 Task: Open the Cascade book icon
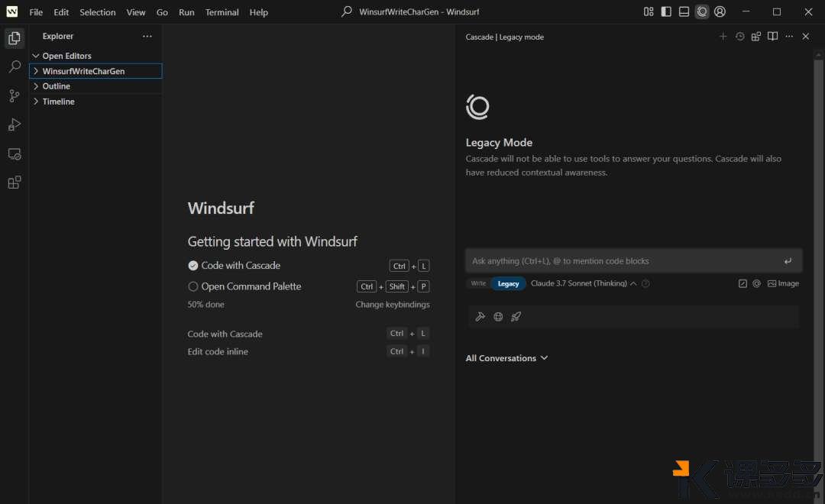coord(772,37)
